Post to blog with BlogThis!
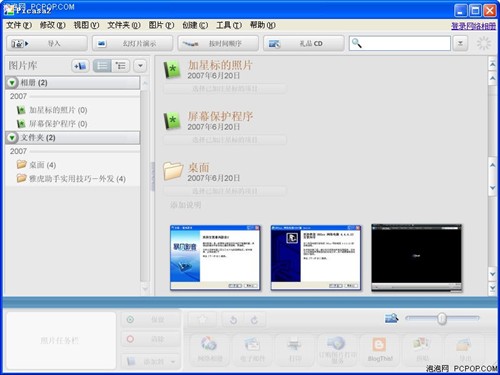Viewport: 500px width, 375px height. (380, 349)
